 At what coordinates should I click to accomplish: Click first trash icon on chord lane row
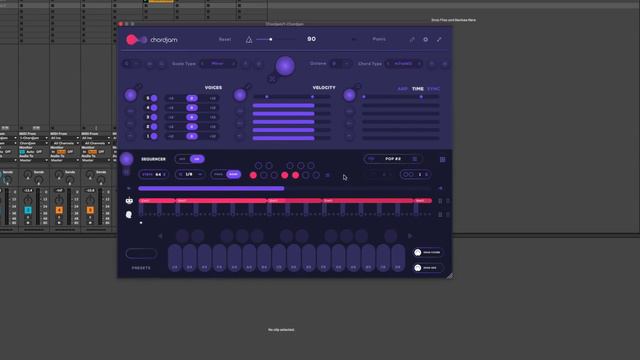(440, 201)
